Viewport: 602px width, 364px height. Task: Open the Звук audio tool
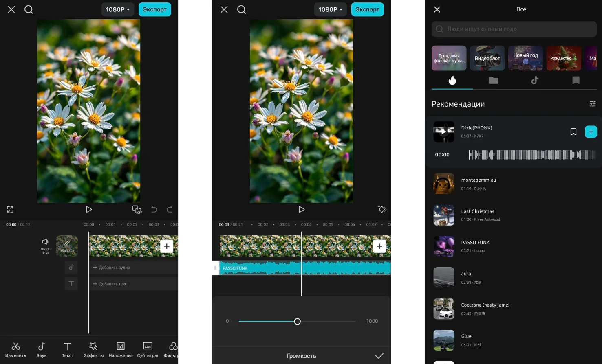42,349
